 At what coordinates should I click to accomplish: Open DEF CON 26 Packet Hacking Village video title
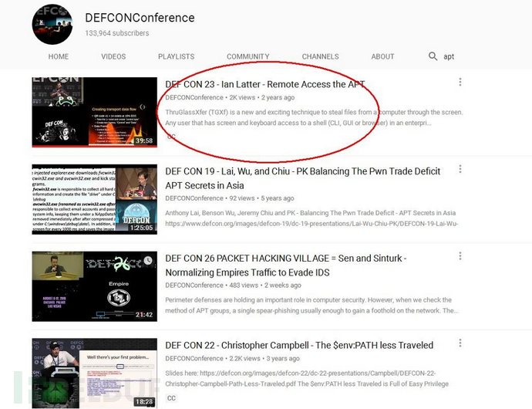(286, 265)
